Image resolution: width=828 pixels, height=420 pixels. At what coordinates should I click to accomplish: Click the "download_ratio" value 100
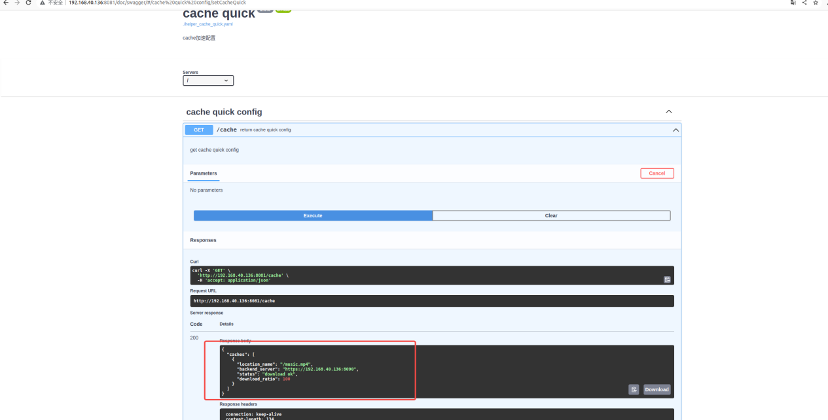click(x=287, y=379)
